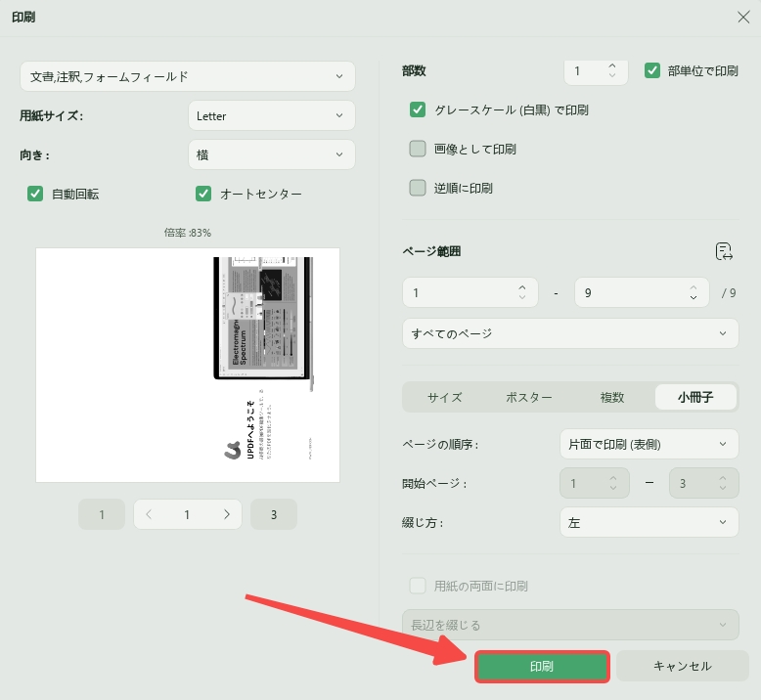Viewport: 761px width, 700px height.
Task: Decrease copies count down arrow
Action: click(x=612, y=75)
